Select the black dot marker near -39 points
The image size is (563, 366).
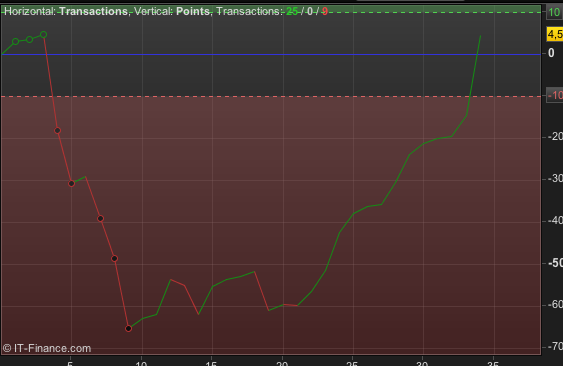(x=101, y=218)
